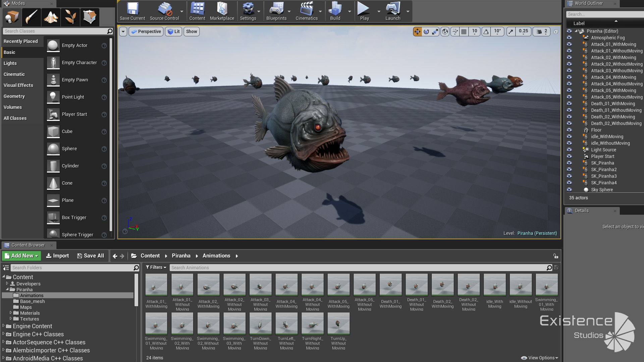This screenshot has height=362, width=644.
Task: Hide the Atmospheric Fog actor eye icon
Action: 569,38
